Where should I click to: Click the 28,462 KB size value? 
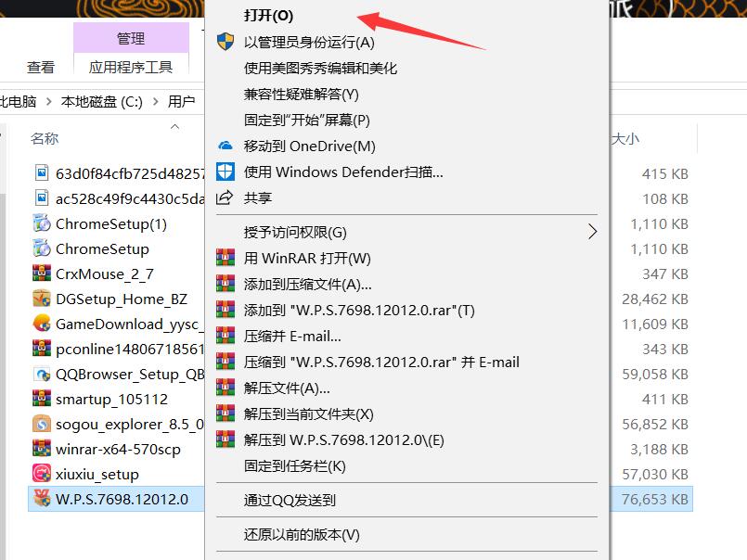coord(654,299)
